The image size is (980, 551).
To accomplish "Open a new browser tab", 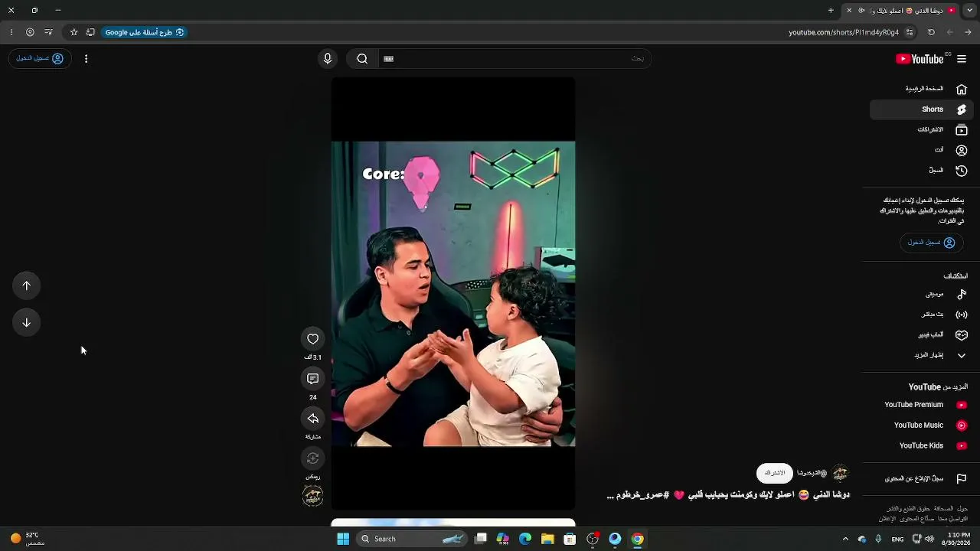I will [x=831, y=11].
